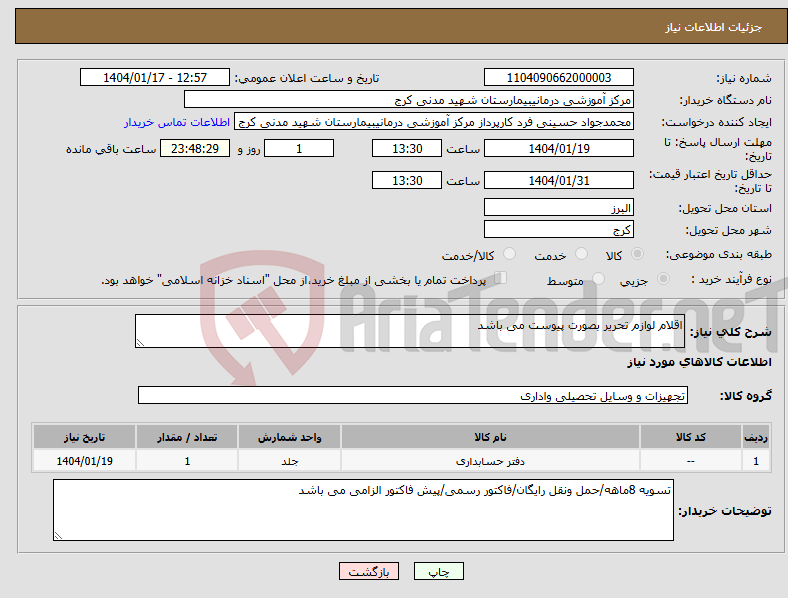Click the نام کالا column header
The image size is (788, 598).
click(490, 437)
